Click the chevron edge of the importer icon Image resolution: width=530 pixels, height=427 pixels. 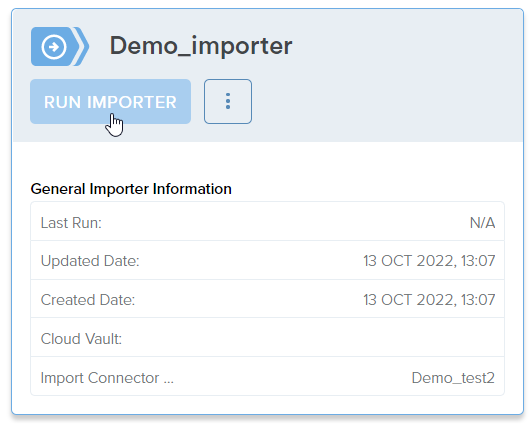[x=82, y=46]
